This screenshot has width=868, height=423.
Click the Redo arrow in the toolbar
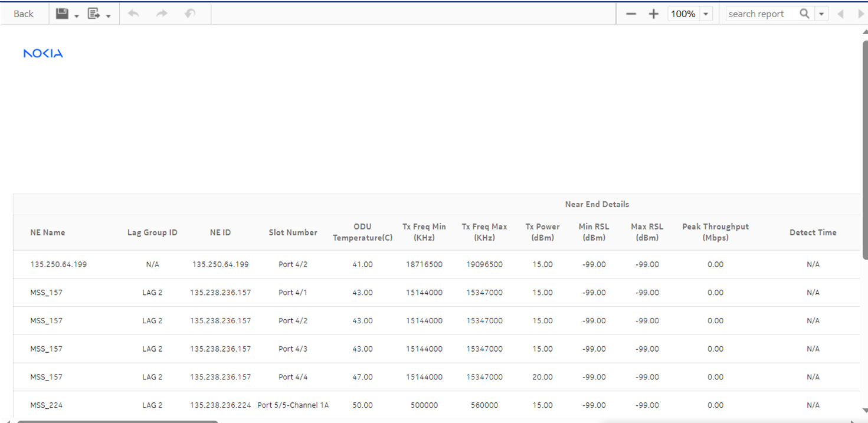click(162, 14)
